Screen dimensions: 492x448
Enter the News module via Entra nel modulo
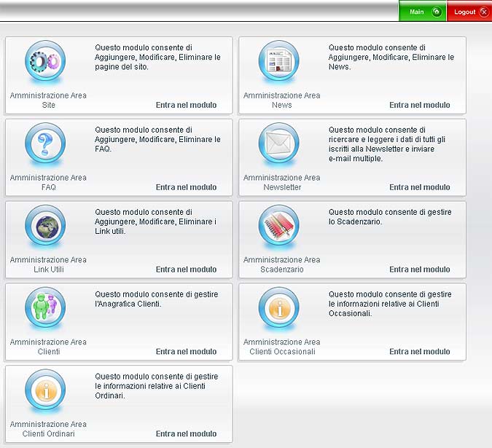tap(420, 105)
